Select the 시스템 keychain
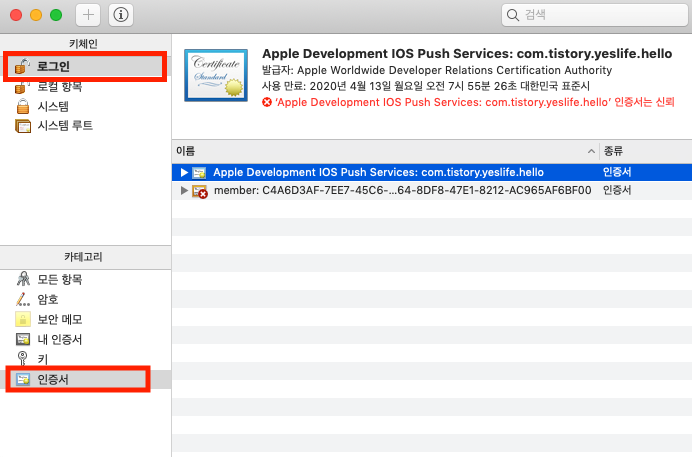Viewport: 692px width, 457px height. [85, 106]
